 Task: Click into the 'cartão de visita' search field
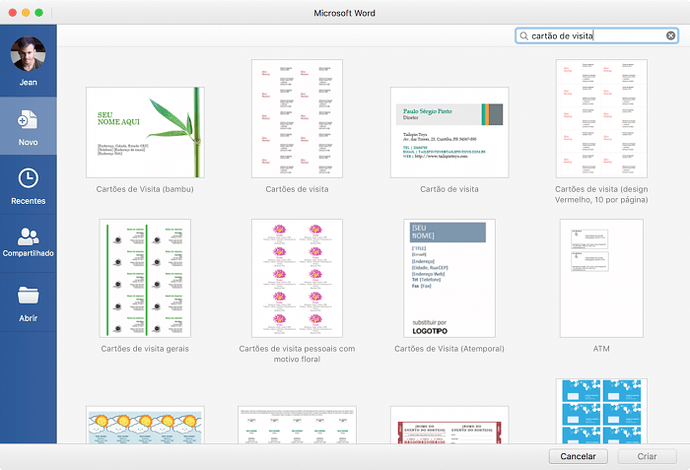click(x=597, y=36)
